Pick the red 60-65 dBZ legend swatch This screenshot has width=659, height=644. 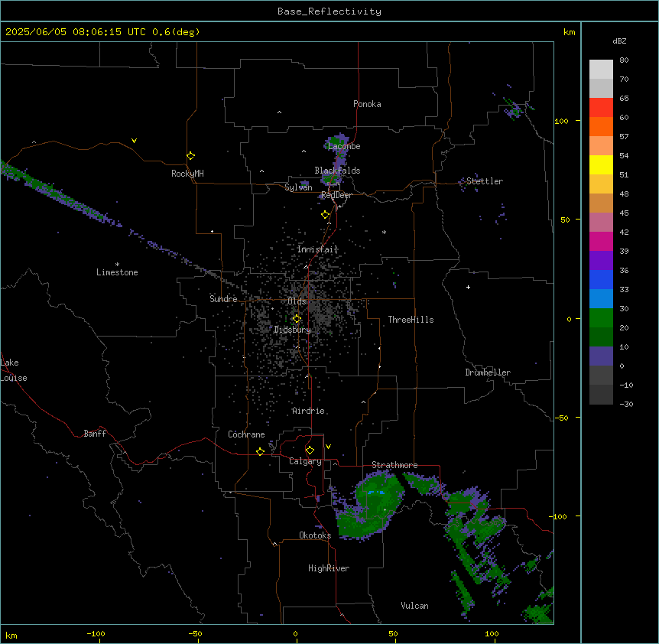[x=601, y=107]
